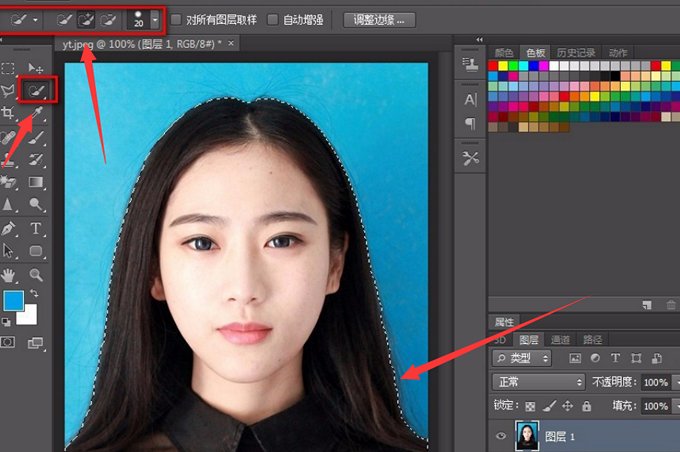Select the History Brush tool
Screen dimensions: 680x452
coord(36,160)
